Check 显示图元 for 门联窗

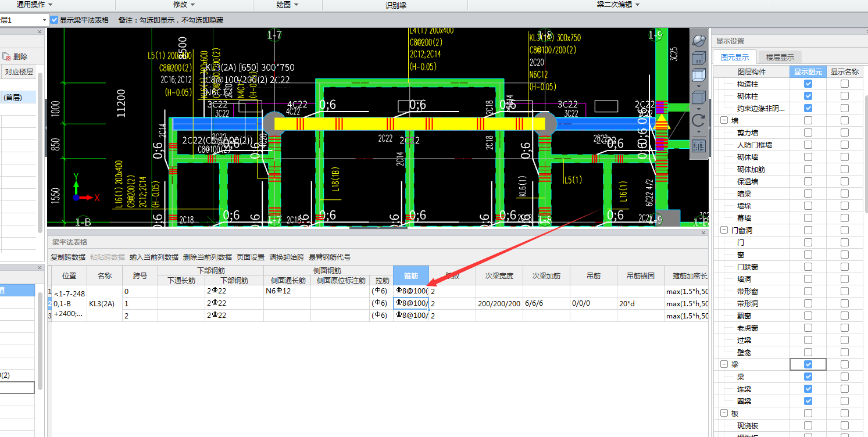(x=808, y=267)
